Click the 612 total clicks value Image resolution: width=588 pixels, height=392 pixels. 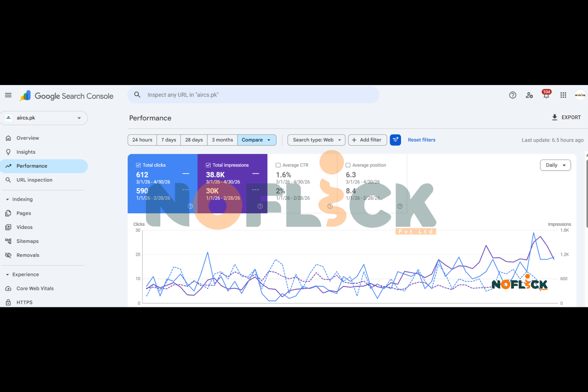(142, 175)
